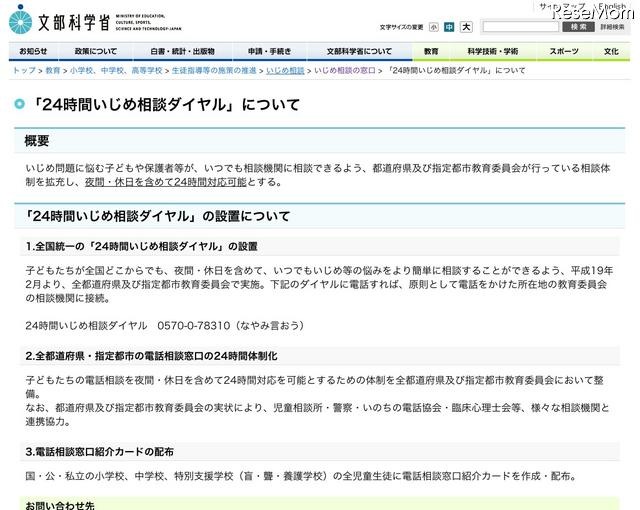Open the 文部科学省について menu
The width and height of the screenshot is (640, 510).
pos(359,51)
